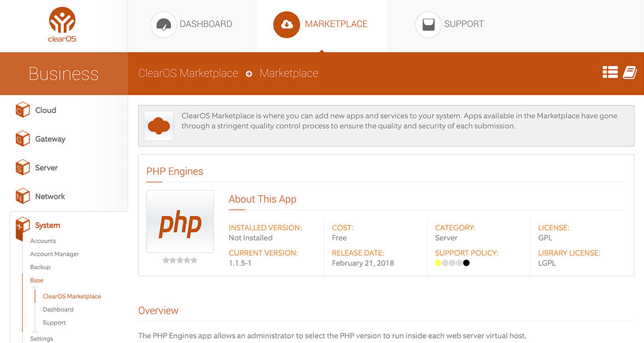This screenshot has height=343, width=644.
Task: Click the star rating under PHP logo
Action: 180,260
